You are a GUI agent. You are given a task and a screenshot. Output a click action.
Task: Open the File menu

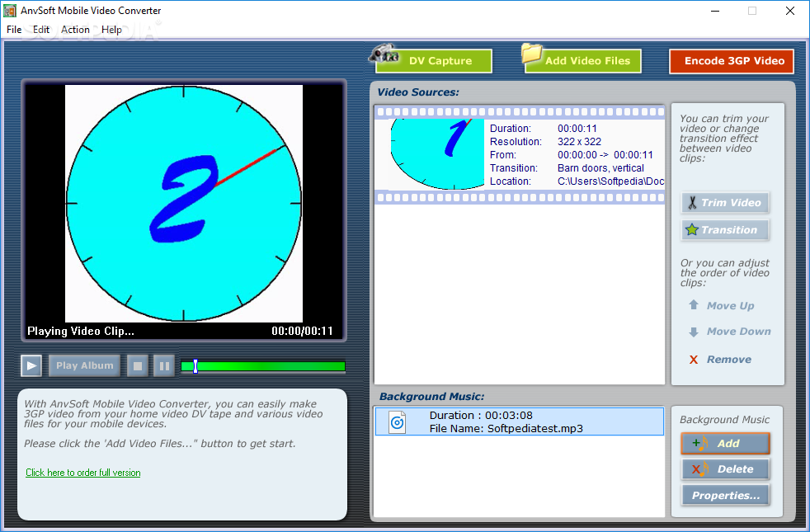tap(14, 30)
